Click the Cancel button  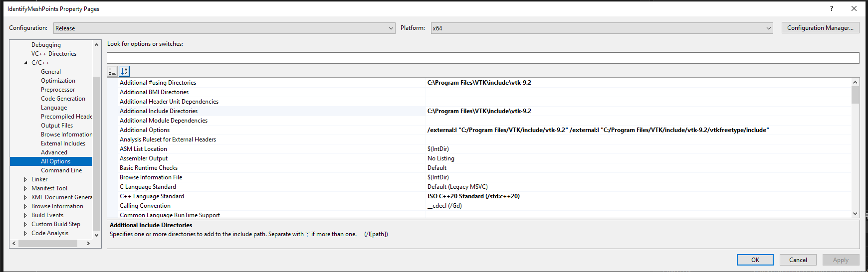pyautogui.click(x=798, y=260)
